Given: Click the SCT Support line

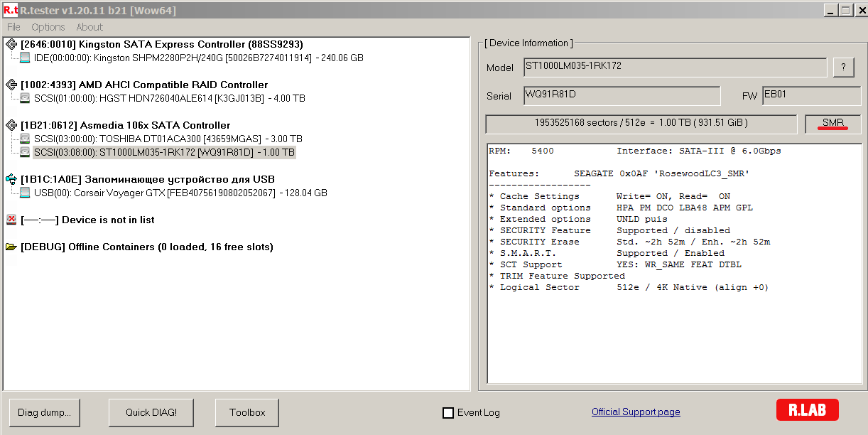Looking at the screenshot, I should pos(615,264).
